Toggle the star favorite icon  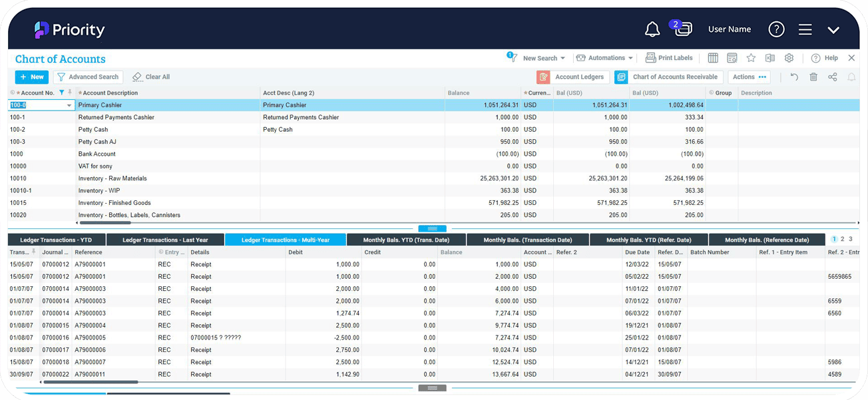point(751,58)
